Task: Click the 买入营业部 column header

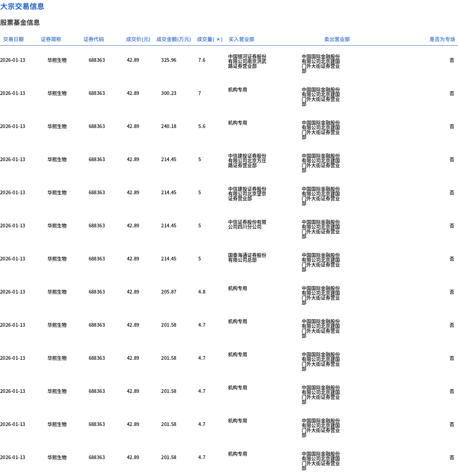Action: 241,39
